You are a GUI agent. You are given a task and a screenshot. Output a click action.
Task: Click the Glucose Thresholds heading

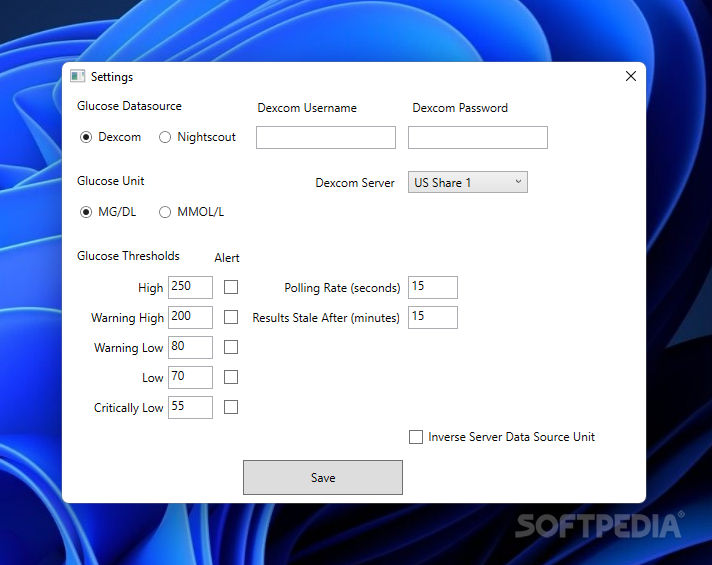[x=128, y=256]
